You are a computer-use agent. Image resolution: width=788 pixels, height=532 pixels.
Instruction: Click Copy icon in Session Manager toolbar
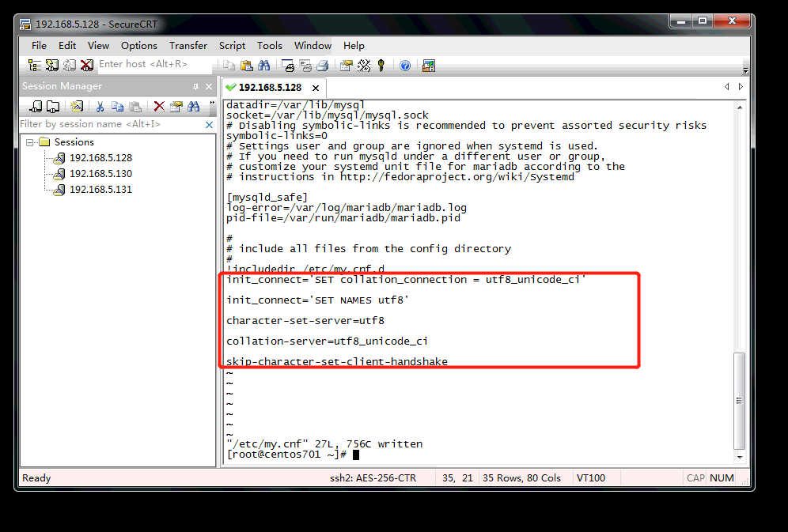[x=118, y=107]
